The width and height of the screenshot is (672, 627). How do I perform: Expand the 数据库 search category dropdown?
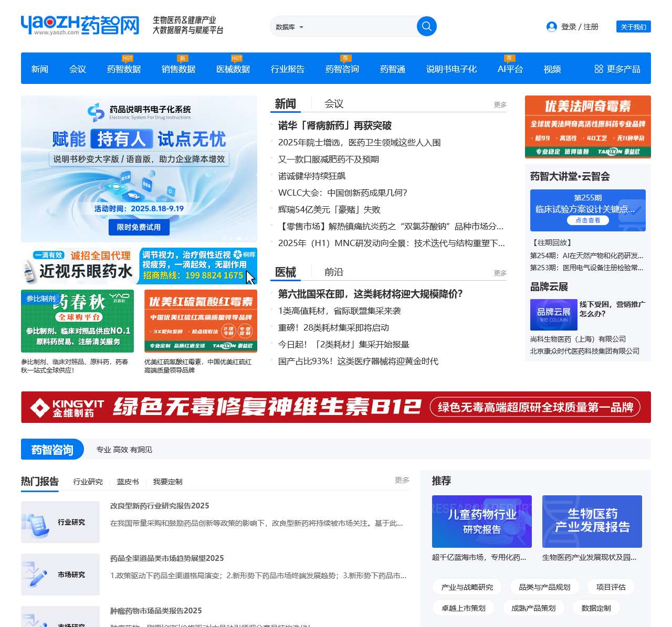(289, 26)
